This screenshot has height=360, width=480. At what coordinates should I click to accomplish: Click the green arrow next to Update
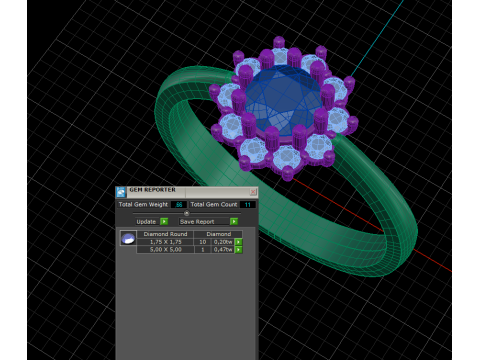click(x=164, y=222)
